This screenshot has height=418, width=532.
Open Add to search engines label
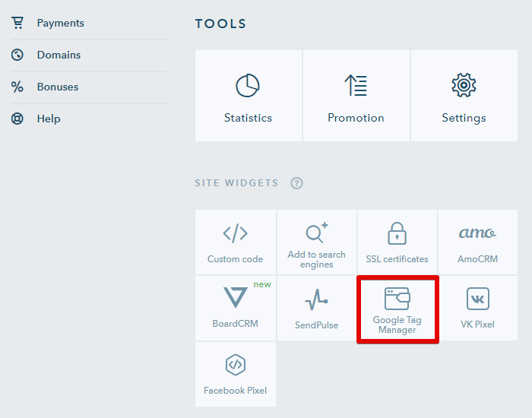(x=317, y=259)
